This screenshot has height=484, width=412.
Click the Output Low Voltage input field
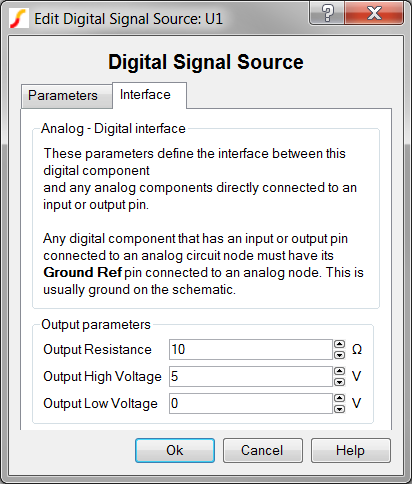(251, 404)
